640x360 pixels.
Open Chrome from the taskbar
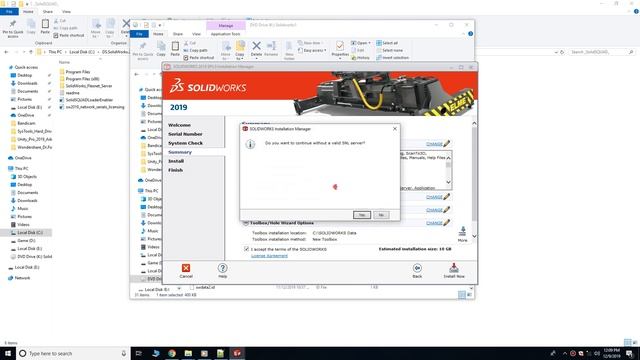pos(172,353)
